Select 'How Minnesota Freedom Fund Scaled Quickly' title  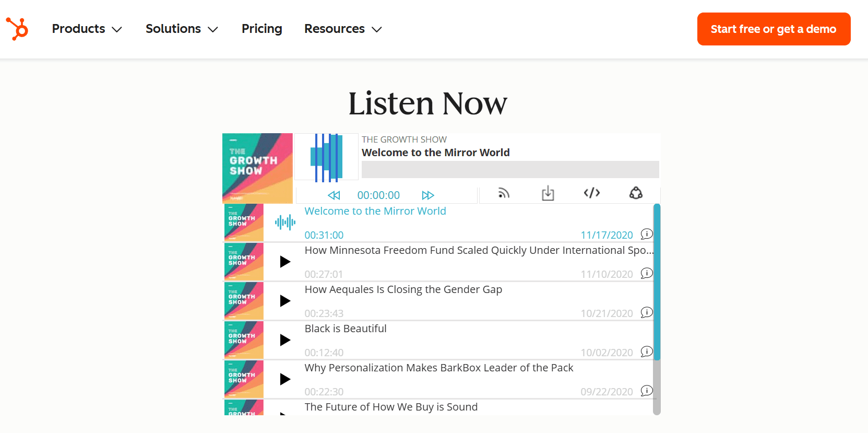pos(479,250)
